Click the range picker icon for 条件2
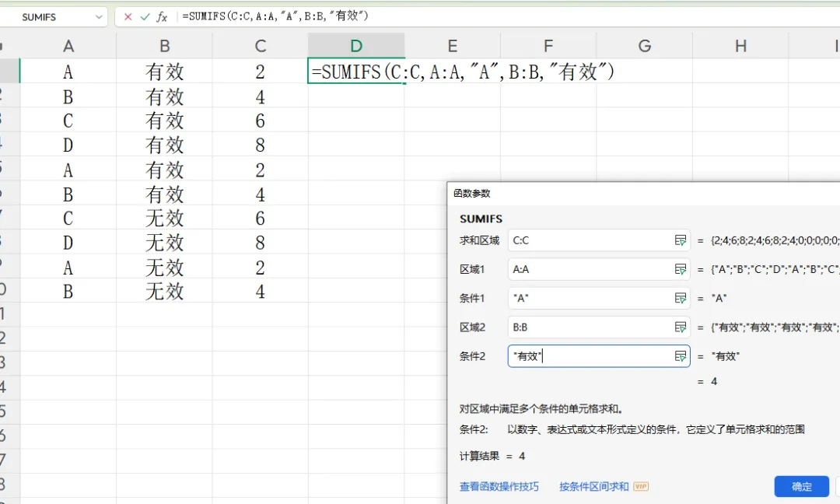The width and height of the screenshot is (840, 504). (x=681, y=356)
